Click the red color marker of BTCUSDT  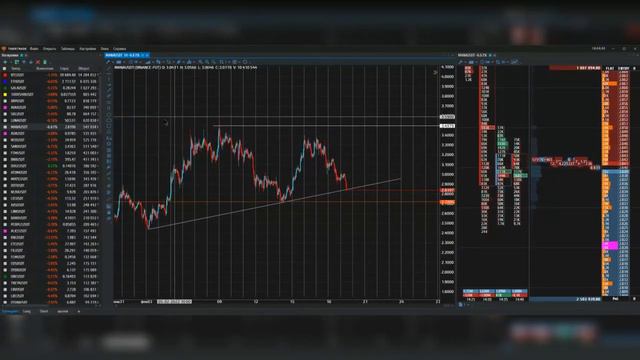coord(5,75)
